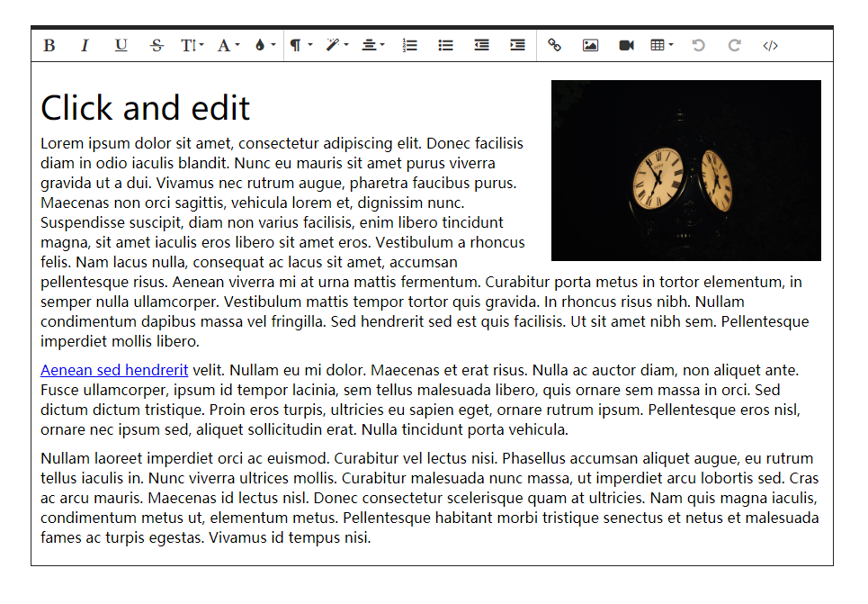Insert an image using the image icon
Viewport: 868px width, 604px height.
point(590,44)
